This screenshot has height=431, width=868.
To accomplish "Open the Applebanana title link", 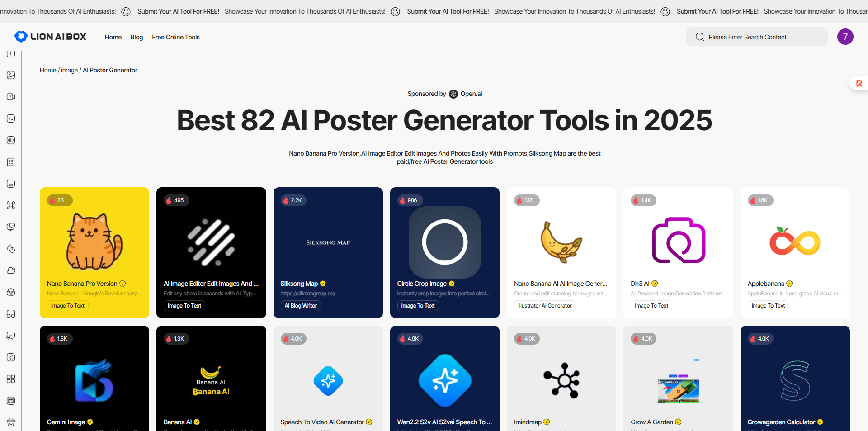I will pyautogui.click(x=766, y=284).
